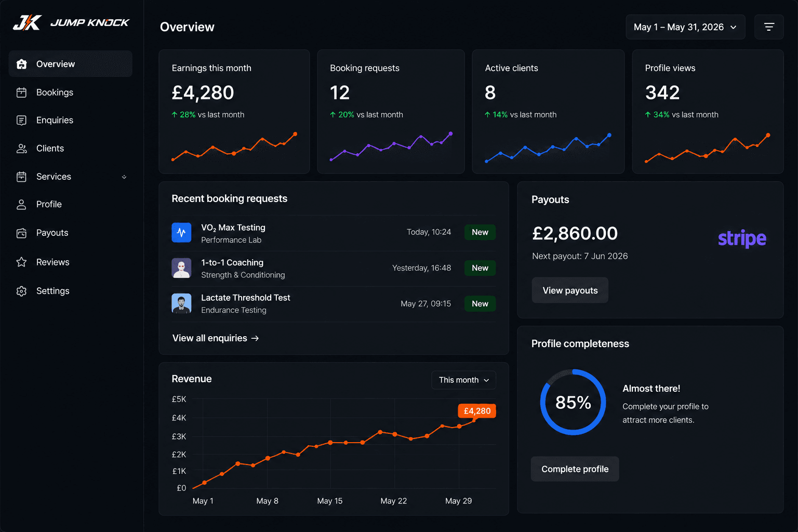Click New badge on VO₂ Max Testing row

[x=480, y=232]
